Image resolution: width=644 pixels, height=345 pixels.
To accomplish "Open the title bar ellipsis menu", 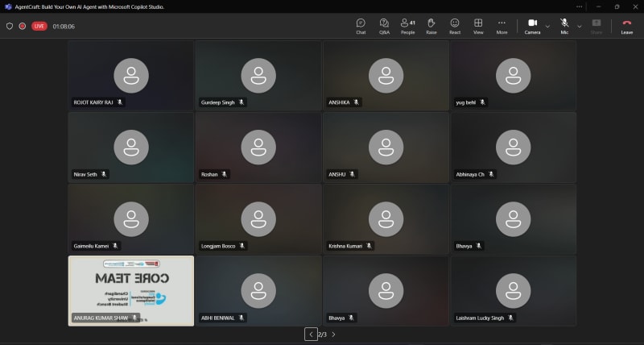I will [579, 6].
